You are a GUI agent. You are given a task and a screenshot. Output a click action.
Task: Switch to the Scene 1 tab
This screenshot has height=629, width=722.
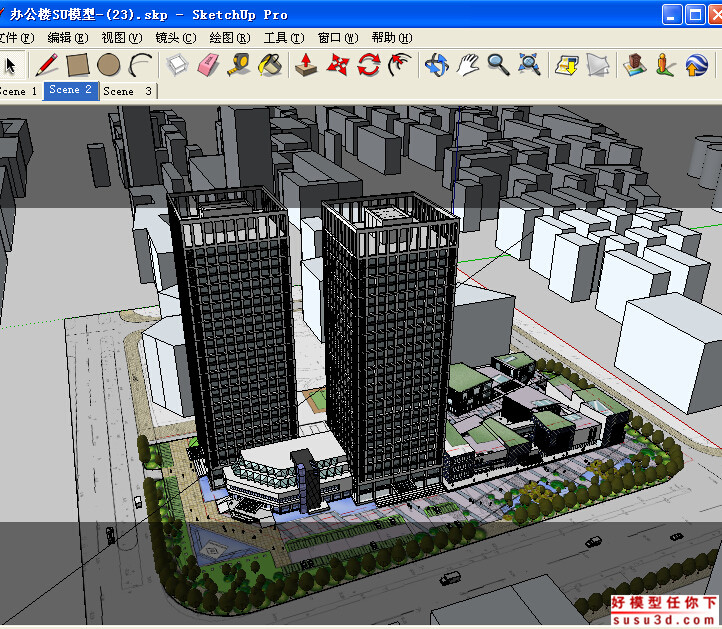click(19, 91)
